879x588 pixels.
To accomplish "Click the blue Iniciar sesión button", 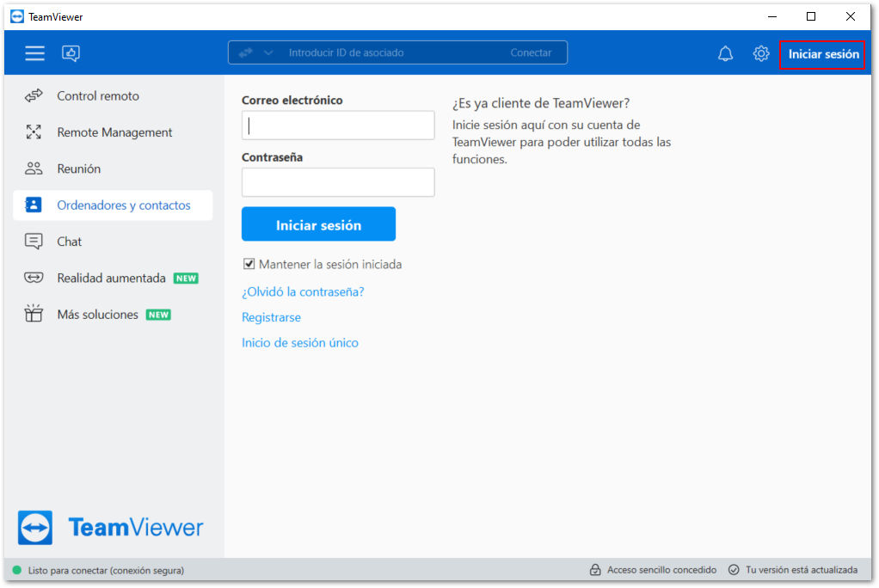I will coord(318,224).
